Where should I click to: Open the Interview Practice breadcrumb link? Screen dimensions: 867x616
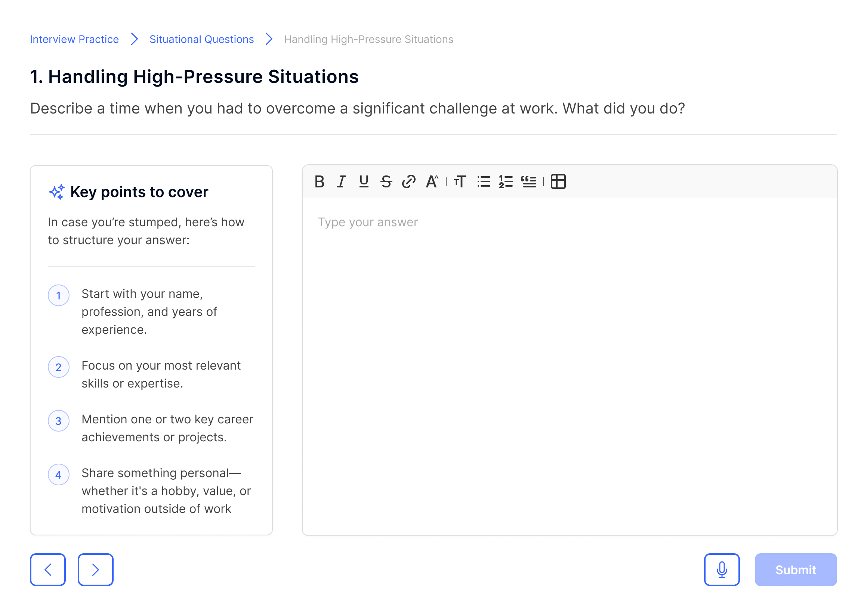(x=74, y=40)
